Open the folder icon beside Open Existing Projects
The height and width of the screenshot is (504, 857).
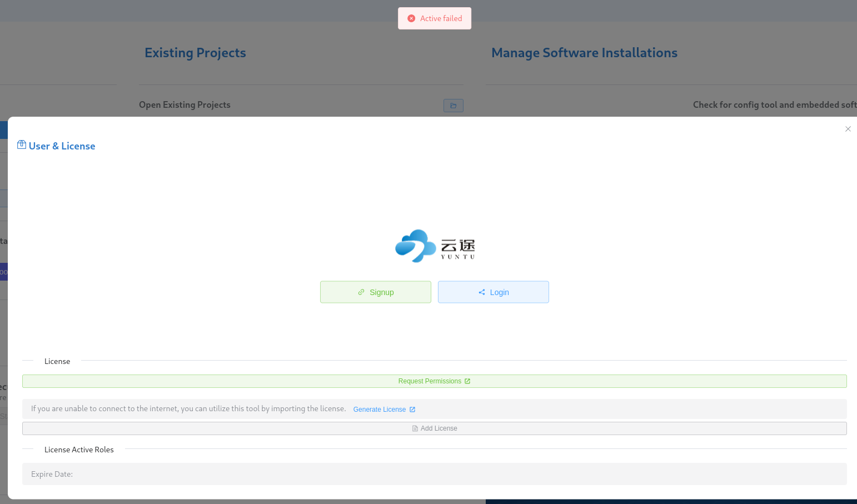[x=453, y=106]
